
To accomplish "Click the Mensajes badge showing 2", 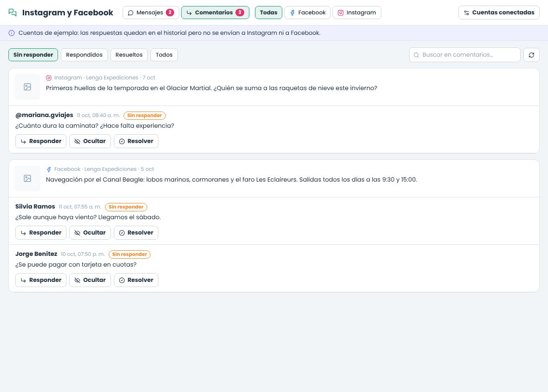I will point(170,13).
